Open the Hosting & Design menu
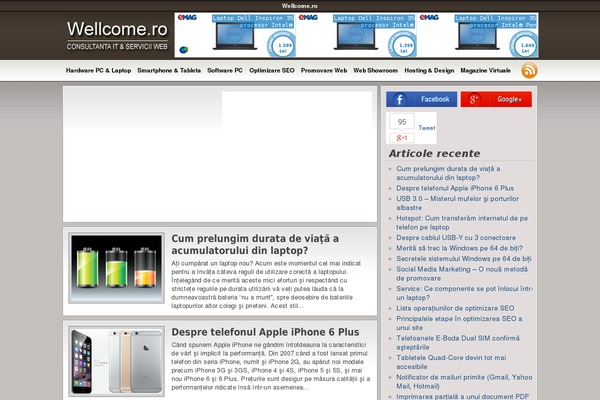 429,70
